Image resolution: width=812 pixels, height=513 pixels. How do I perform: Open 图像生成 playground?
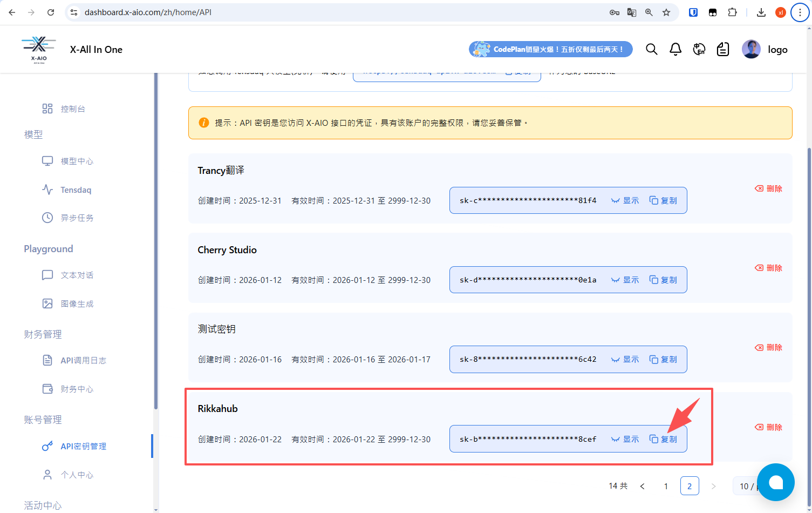point(67,303)
